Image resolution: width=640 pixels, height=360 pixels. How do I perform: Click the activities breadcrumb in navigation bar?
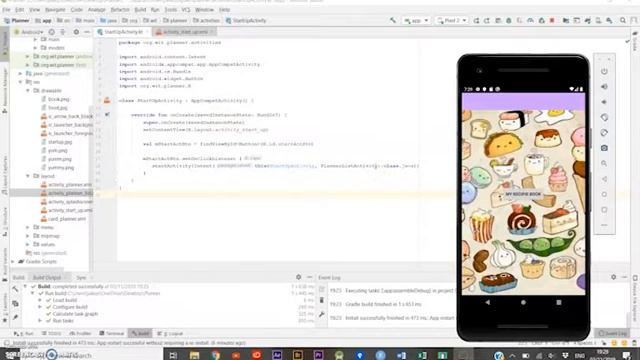tap(206, 20)
